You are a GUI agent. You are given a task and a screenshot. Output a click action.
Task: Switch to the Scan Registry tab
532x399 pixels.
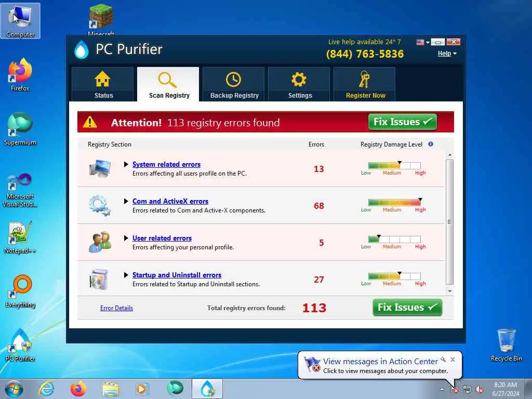coord(168,84)
